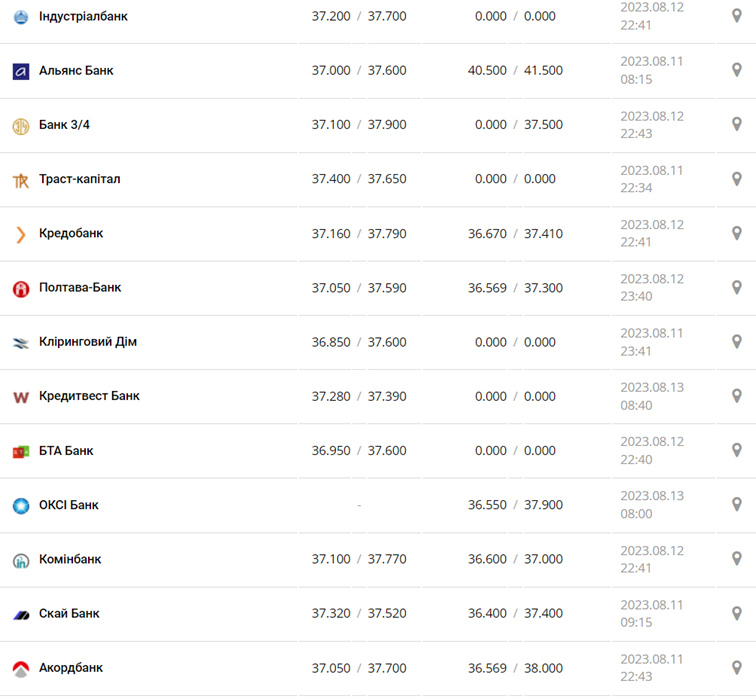
Task: Show location pin for Кліринговий Дім
Action: [737, 342]
